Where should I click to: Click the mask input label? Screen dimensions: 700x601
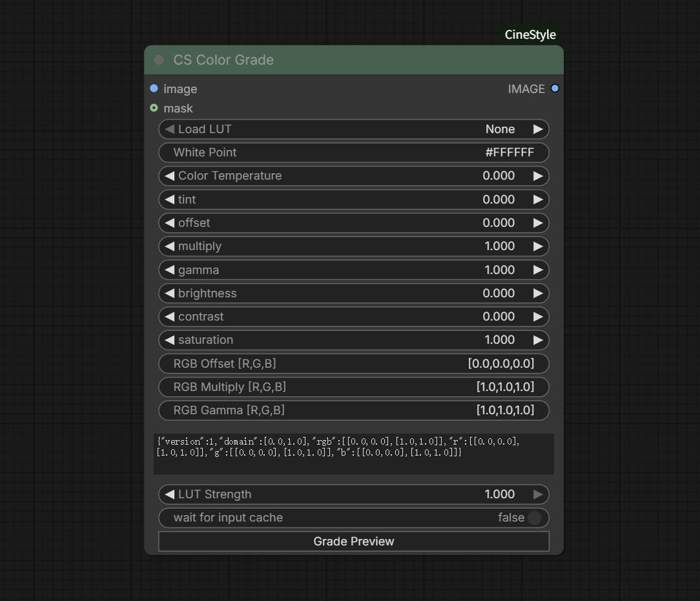178,109
